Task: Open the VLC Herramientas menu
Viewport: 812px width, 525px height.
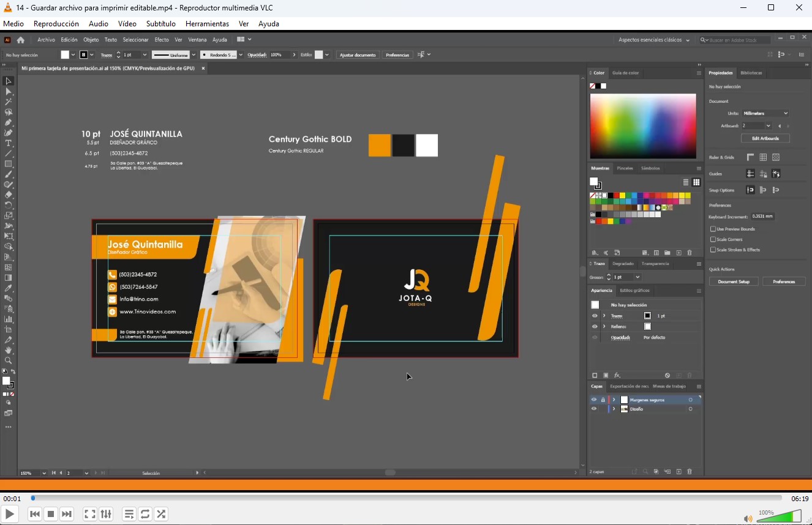Action: coord(207,24)
